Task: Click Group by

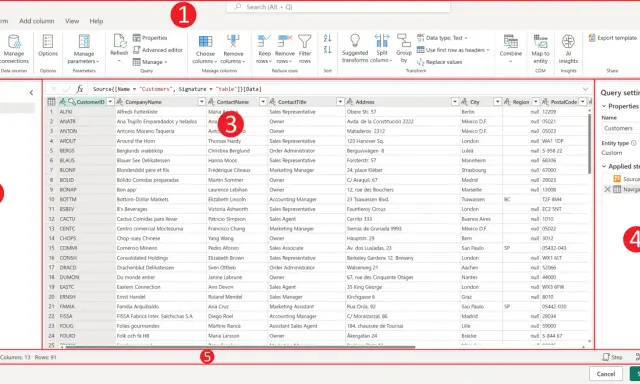Action: [404, 49]
